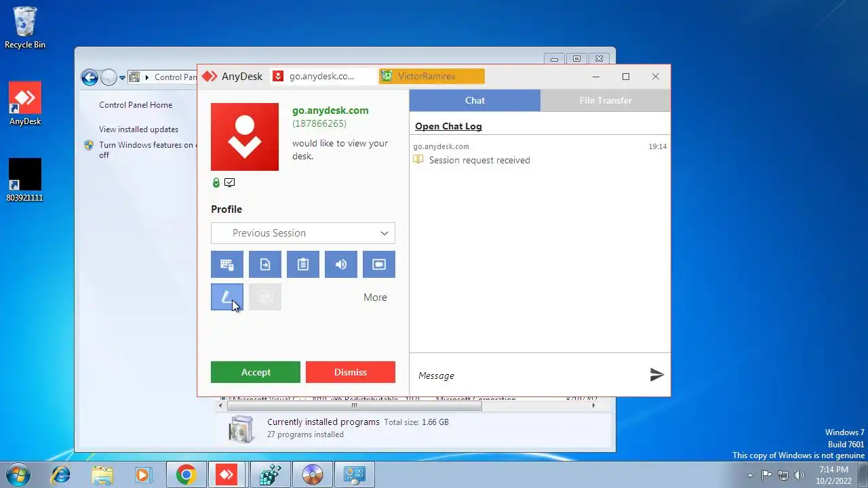Click the session request message icon in chat
The height and width of the screenshot is (488, 868).
point(418,160)
